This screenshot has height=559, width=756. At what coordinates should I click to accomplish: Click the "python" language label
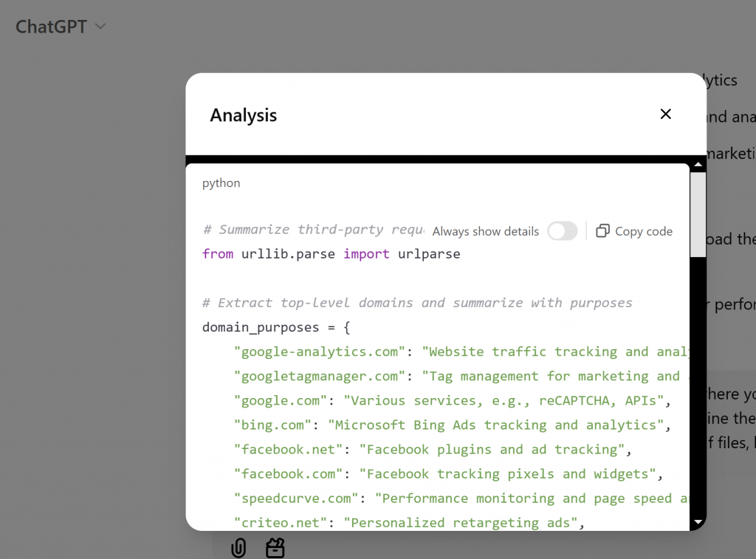(x=221, y=182)
